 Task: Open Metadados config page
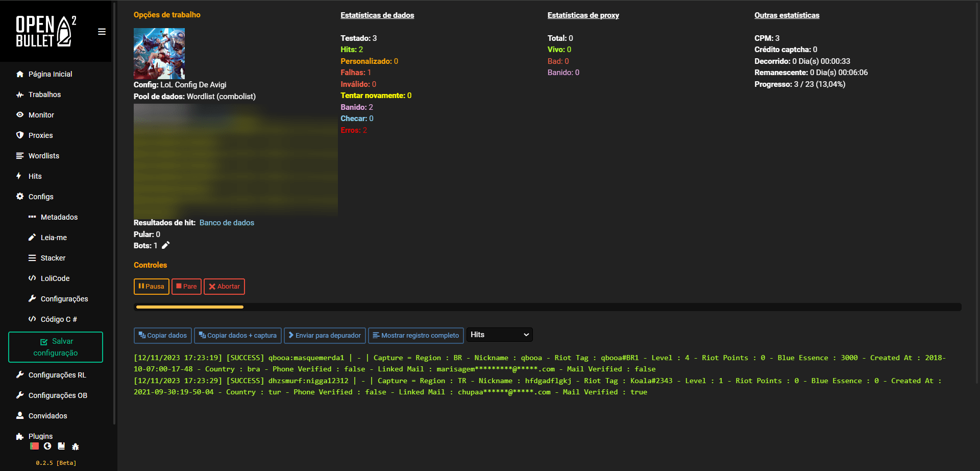(x=59, y=217)
